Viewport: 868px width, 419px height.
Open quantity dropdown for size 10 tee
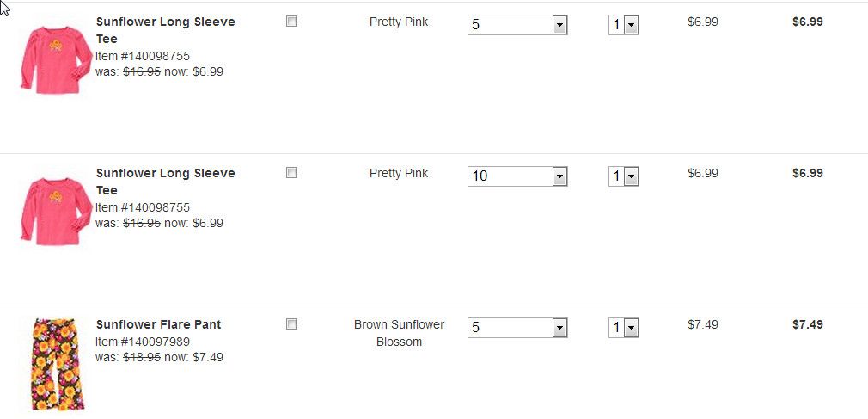624,176
